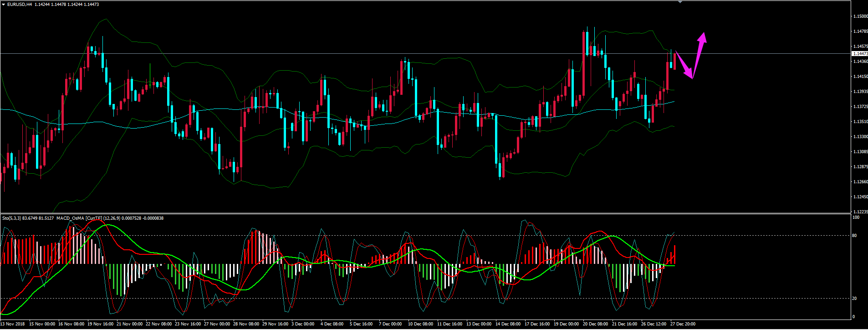Click the 20 level on the indicator scale
This screenshot has height=330, width=868.
click(x=854, y=299)
